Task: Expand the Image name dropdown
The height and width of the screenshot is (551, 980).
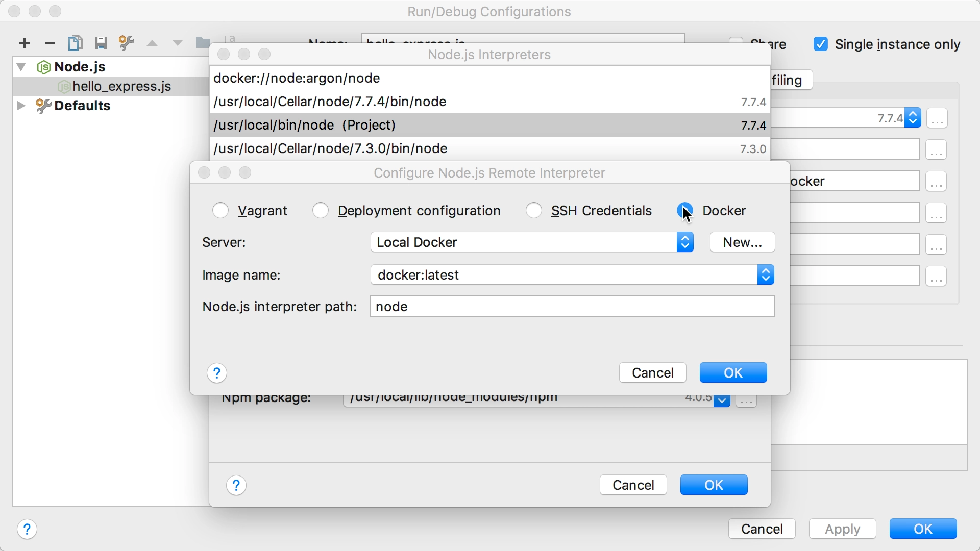Action: (766, 274)
